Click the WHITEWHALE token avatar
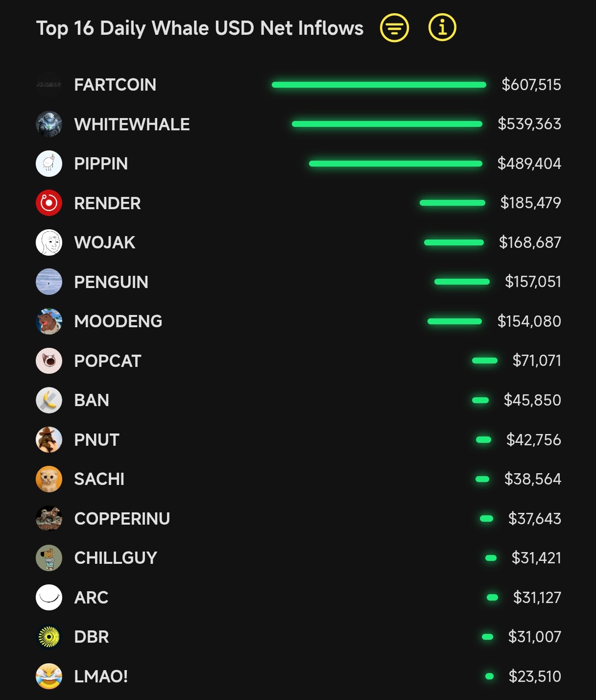This screenshot has width=596, height=700. 49,124
